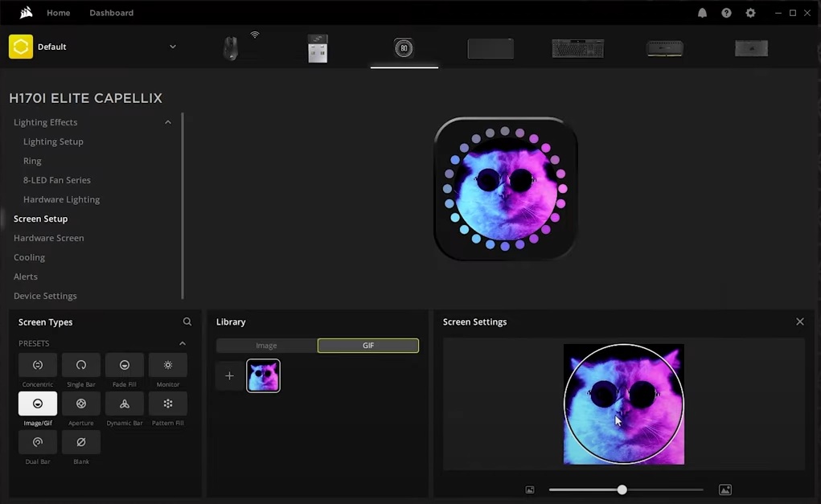
Task: Select the Concentric screen preset
Action: 38,365
